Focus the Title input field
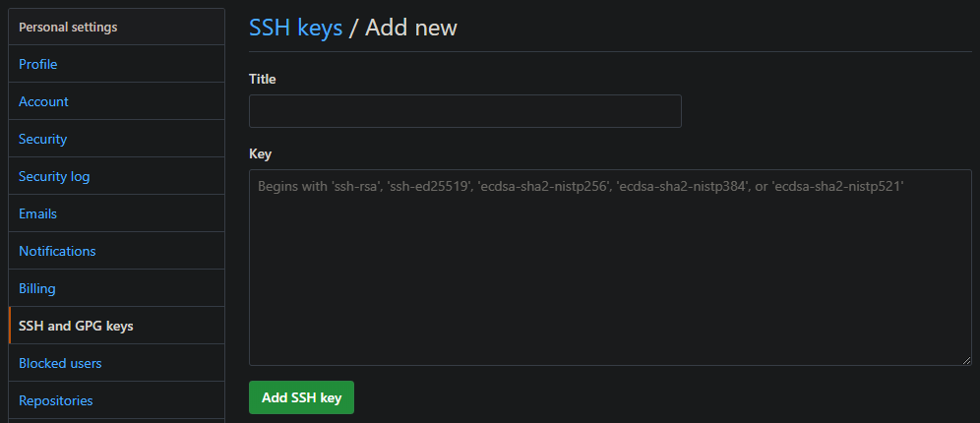The width and height of the screenshot is (980, 423). click(x=464, y=111)
